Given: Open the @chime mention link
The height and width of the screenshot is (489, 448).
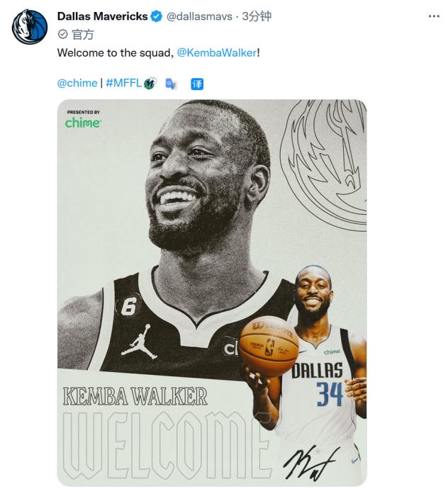Looking at the screenshot, I should pyautogui.click(x=77, y=83).
